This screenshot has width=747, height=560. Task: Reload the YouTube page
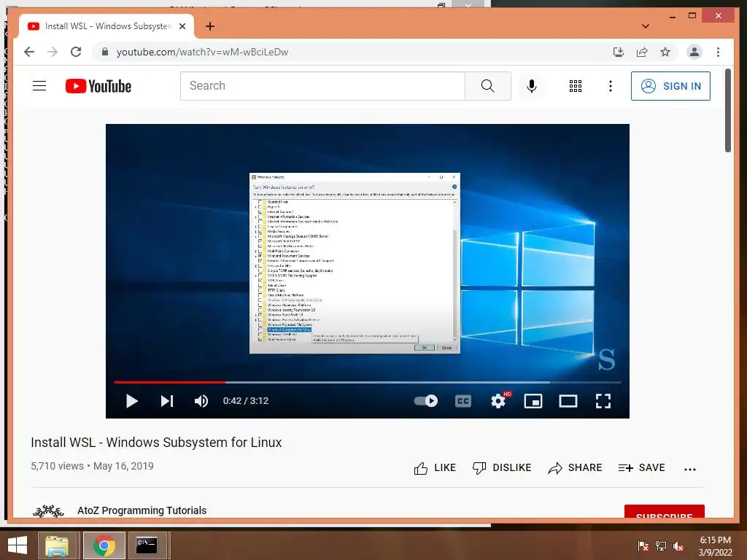[76, 52]
